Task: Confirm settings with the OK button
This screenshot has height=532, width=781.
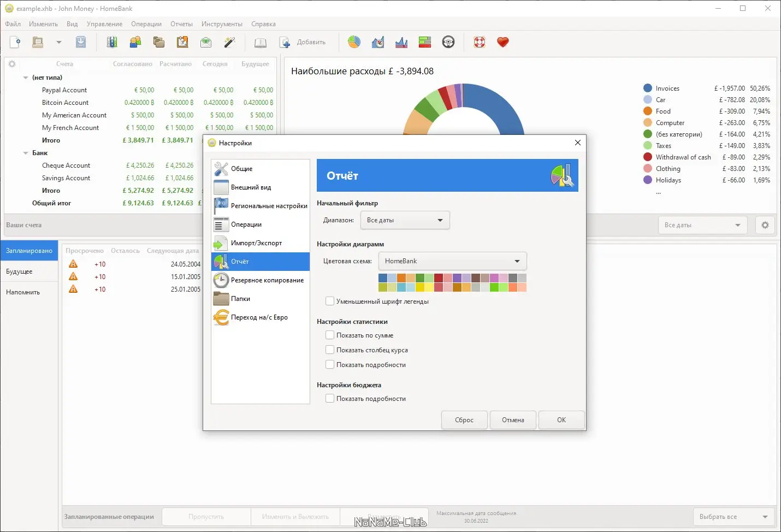Action: click(x=561, y=420)
